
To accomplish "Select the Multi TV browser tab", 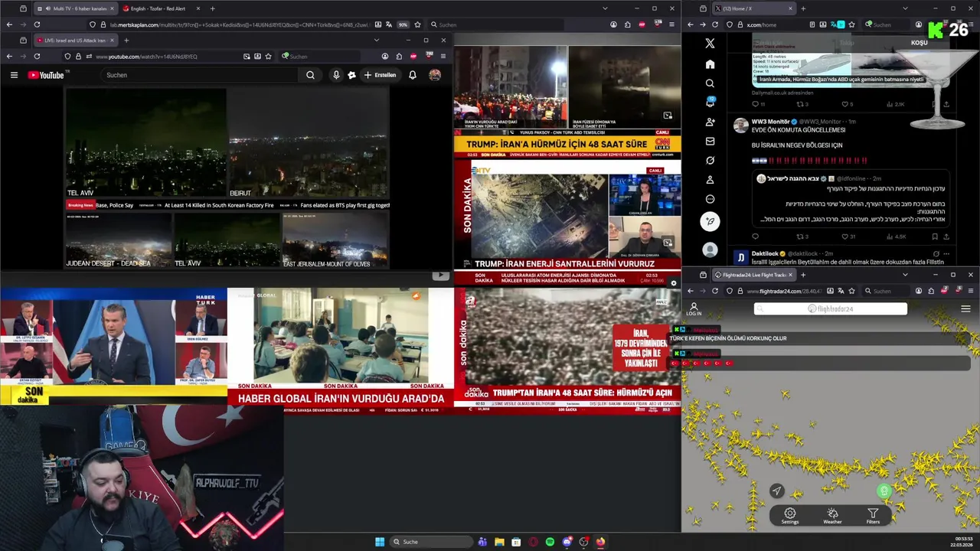I will point(75,8).
